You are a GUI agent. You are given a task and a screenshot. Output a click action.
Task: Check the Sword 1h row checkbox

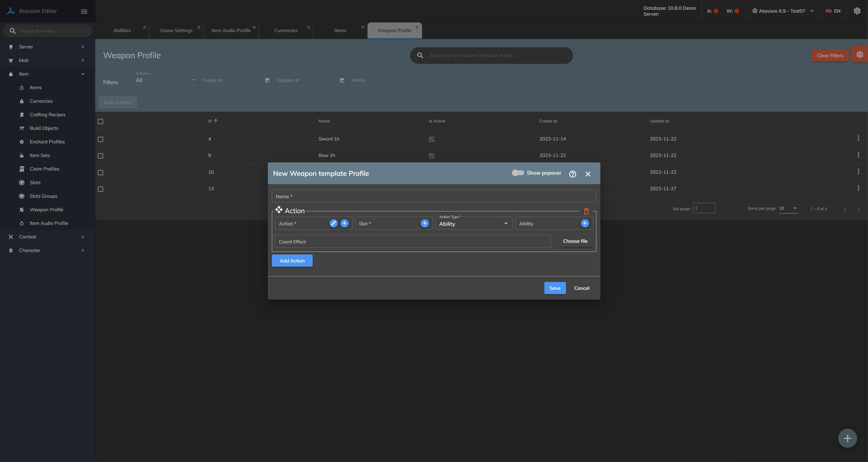click(100, 139)
